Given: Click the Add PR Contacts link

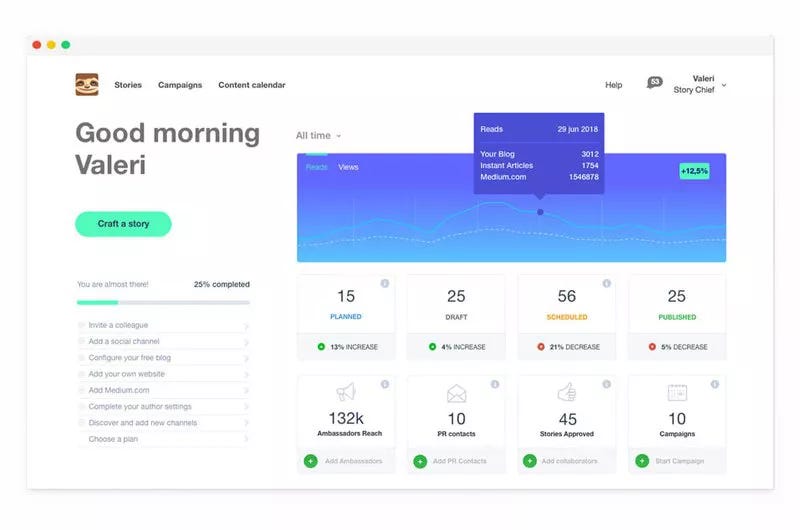Looking at the screenshot, I should 460,461.
